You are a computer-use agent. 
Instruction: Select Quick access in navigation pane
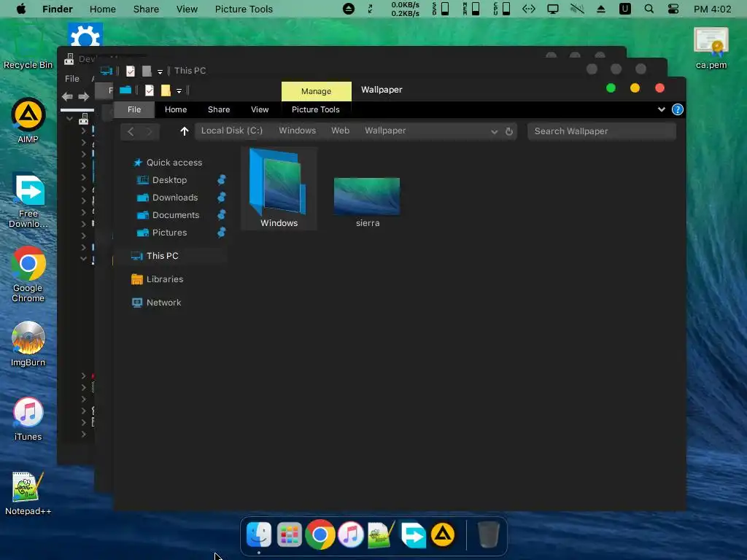tap(174, 163)
